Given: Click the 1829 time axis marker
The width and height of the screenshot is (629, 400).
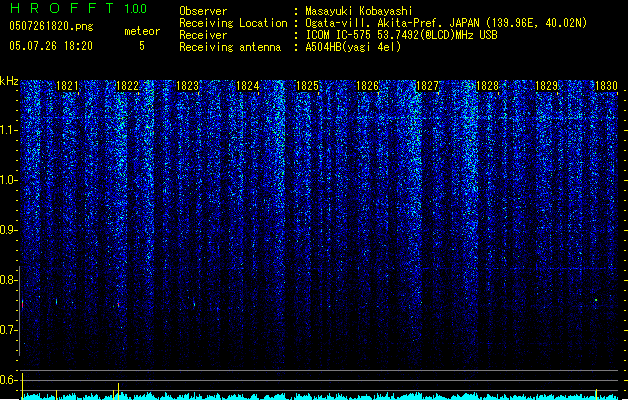Looking at the screenshot, I should pyautogui.click(x=547, y=86).
